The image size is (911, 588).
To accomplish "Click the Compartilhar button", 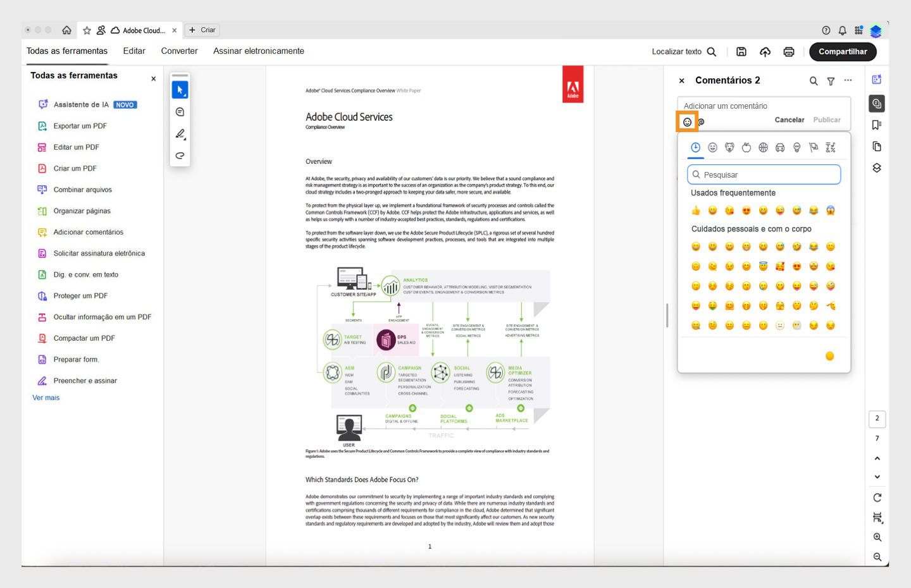I will pos(843,52).
